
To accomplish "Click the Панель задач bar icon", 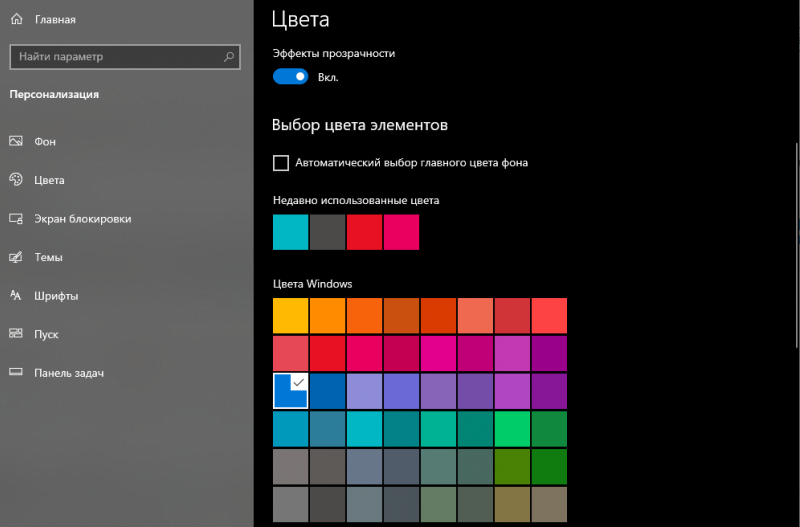I will (16, 372).
